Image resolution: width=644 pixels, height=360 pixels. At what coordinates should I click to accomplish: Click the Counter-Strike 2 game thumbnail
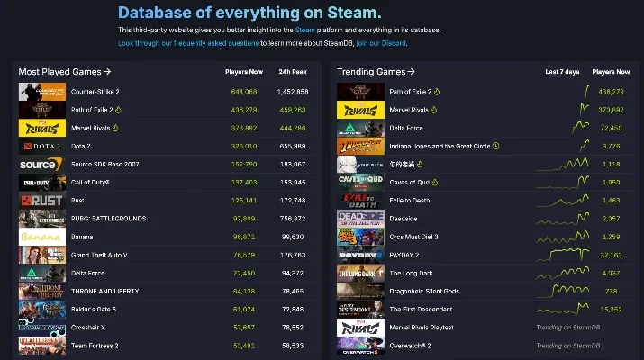[x=41, y=91]
